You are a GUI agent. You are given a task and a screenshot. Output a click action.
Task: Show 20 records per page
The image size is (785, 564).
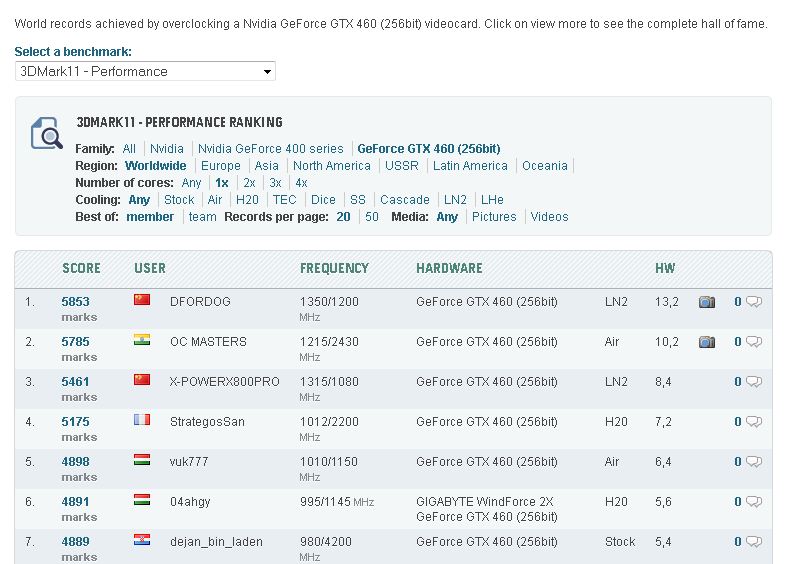pyautogui.click(x=343, y=217)
